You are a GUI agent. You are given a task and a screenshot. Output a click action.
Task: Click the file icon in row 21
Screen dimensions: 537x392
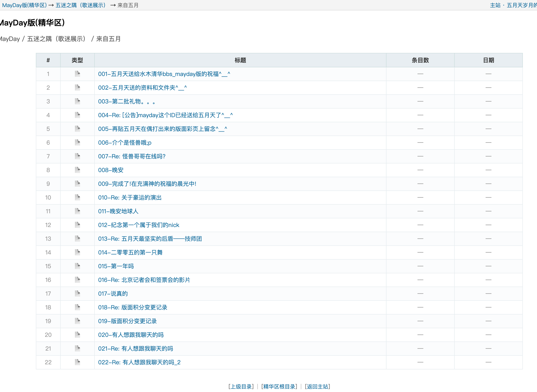[77, 348]
